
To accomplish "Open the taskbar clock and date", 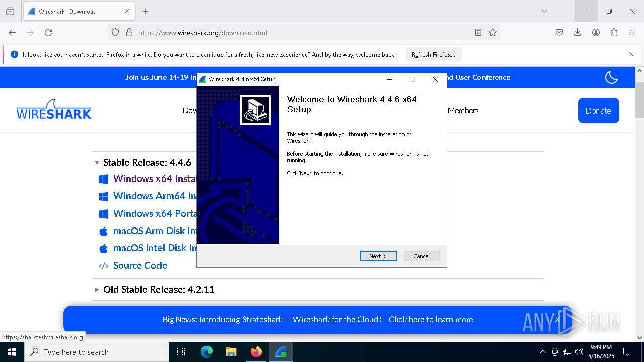I will (x=601, y=352).
